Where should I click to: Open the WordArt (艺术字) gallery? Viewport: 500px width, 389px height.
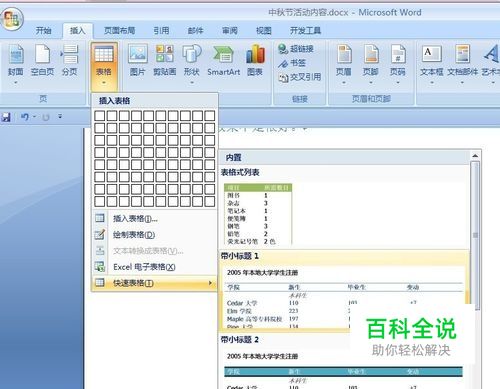(x=490, y=63)
